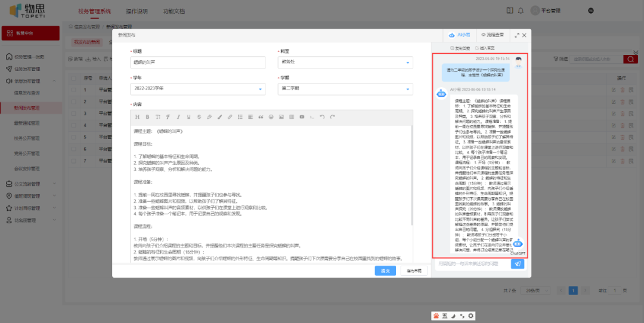Click the 存为草稿 button
Image resolution: width=644 pixels, height=323 pixels.
(414, 270)
